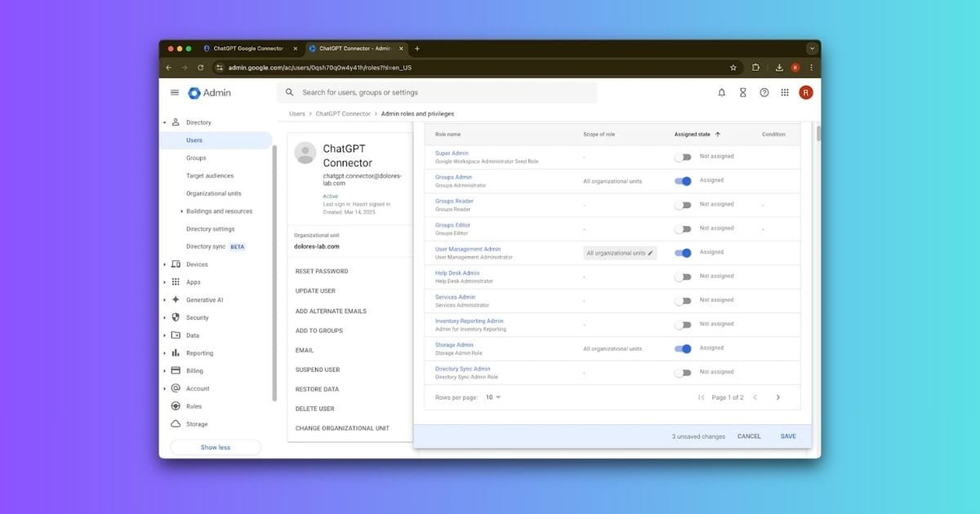This screenshot has height=514, width=980.
Task: Bookmark this page with the star
Action: (x=733, y=68)
